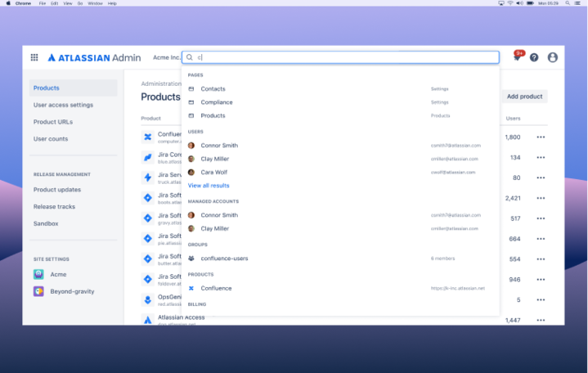
Task: Open the Apple menu
Action: [8, 3]
